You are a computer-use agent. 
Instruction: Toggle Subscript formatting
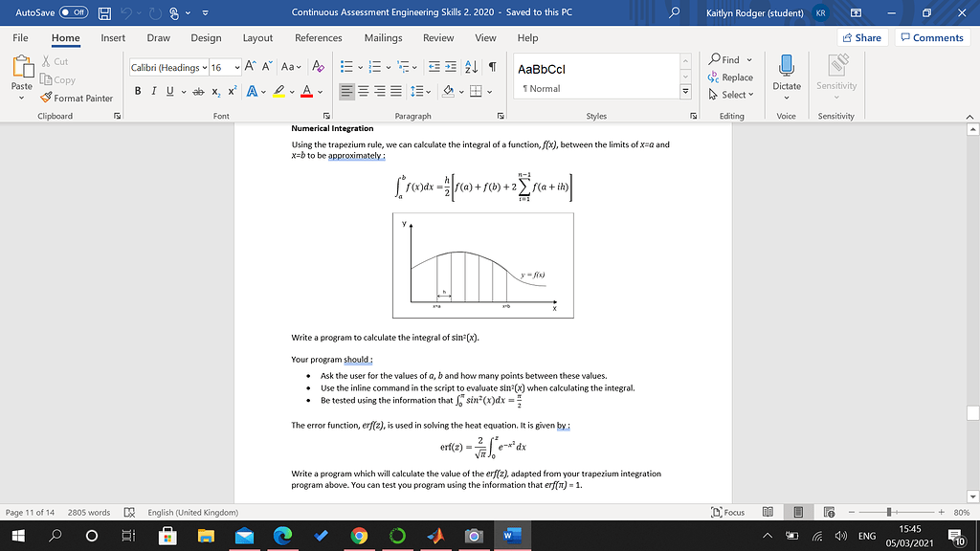(x=215, y=91)
